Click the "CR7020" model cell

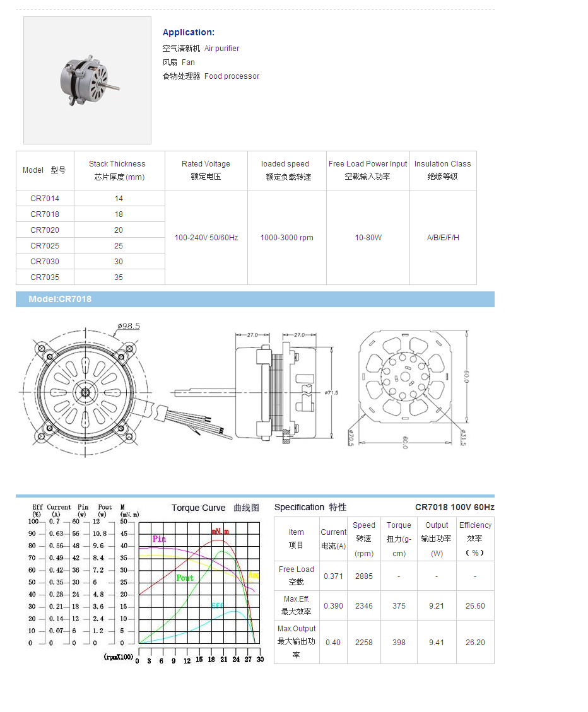tap(45, 230)
